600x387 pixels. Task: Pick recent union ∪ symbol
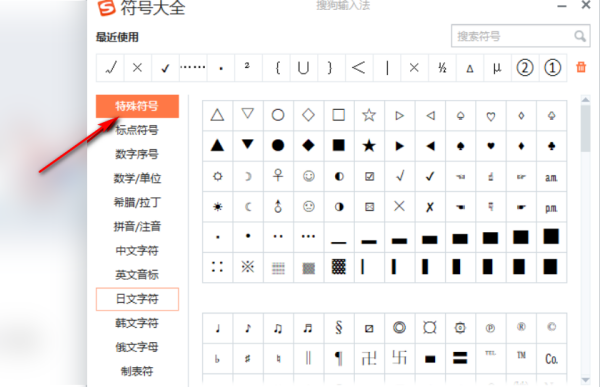303,68
